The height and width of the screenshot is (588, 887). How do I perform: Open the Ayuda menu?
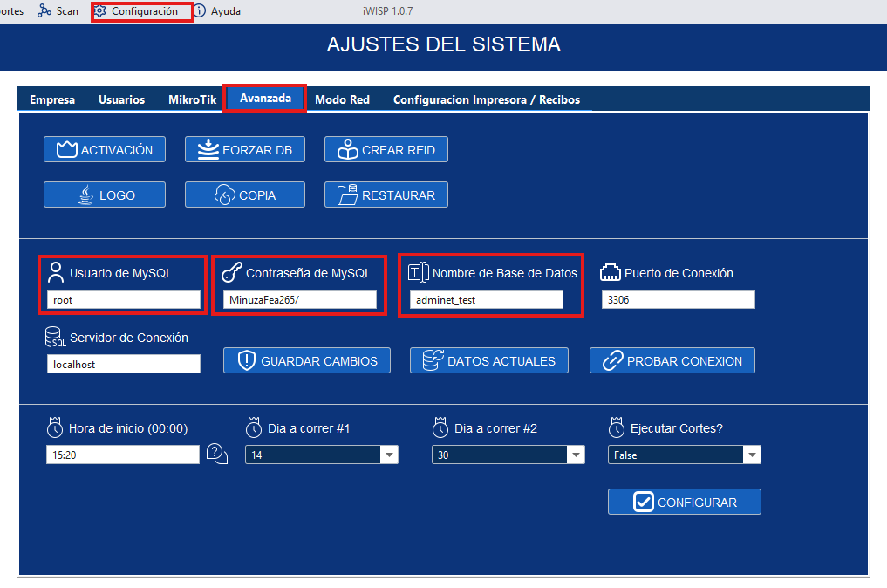pos(217,11)
